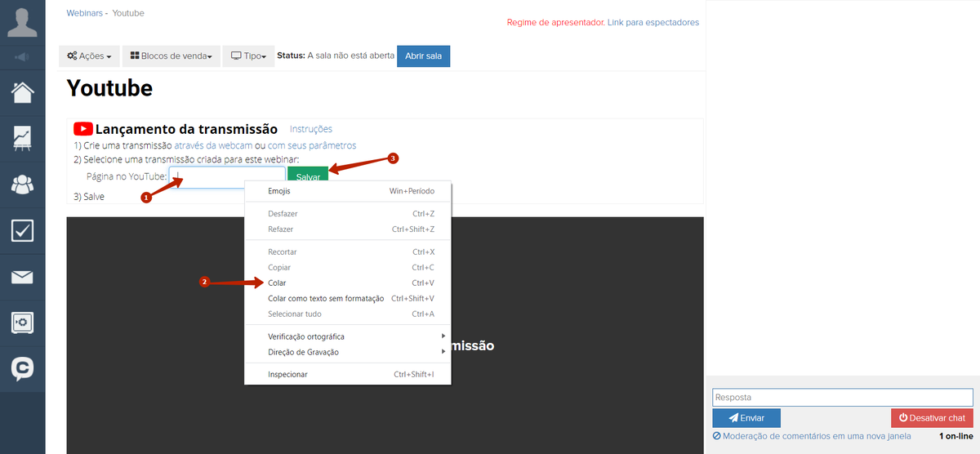Open the checkmark tasks sidebar icon

[x=22, y=230]
